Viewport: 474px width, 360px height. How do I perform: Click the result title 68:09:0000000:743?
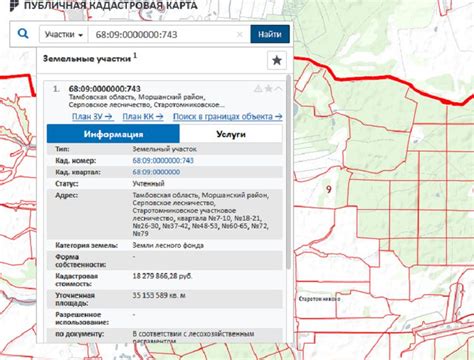(x=105, y=89)
